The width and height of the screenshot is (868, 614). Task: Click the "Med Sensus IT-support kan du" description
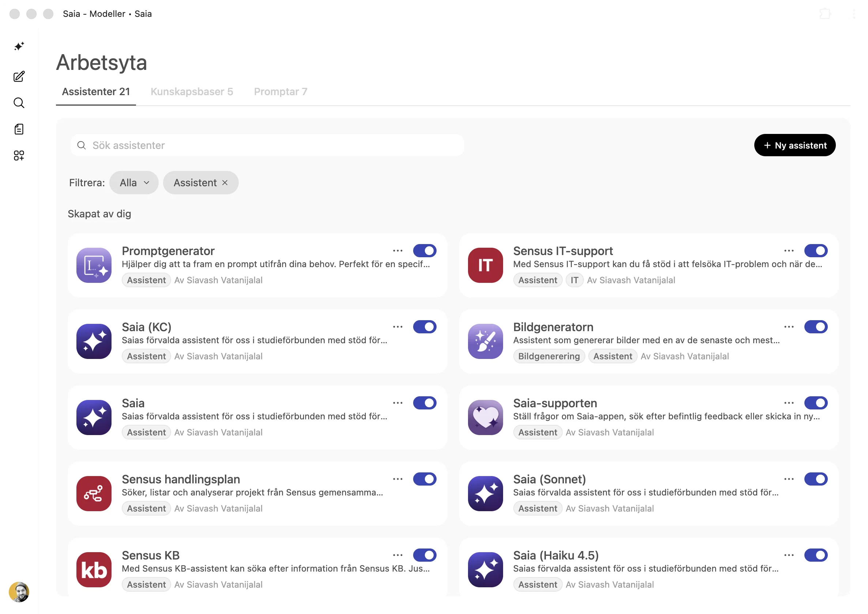667,264
